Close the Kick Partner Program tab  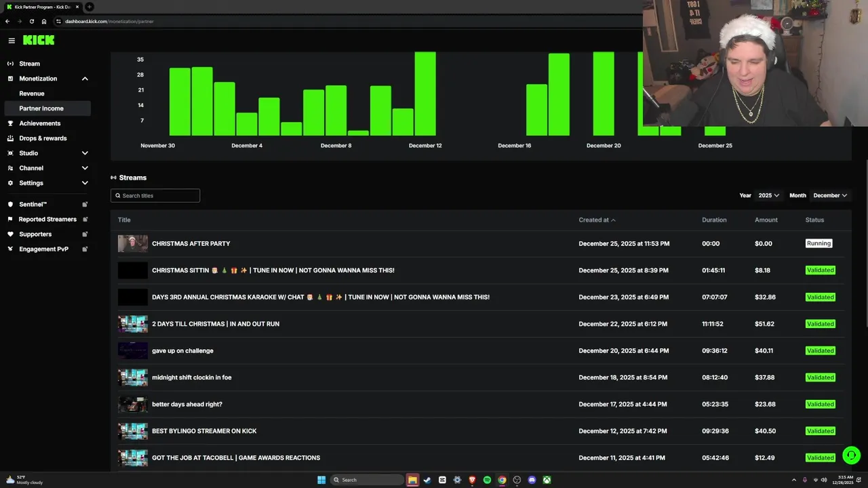click(x=76, y=7)
